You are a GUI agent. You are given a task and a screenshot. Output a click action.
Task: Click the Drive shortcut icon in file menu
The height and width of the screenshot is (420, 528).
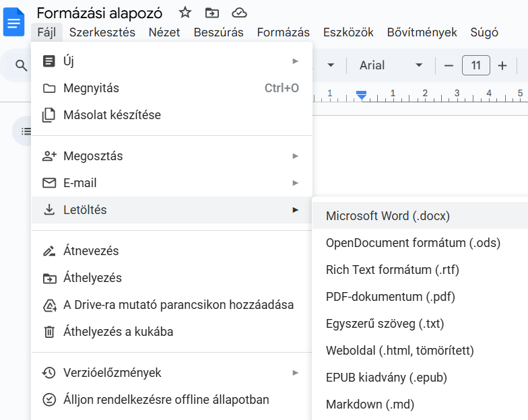pos(50,306)
